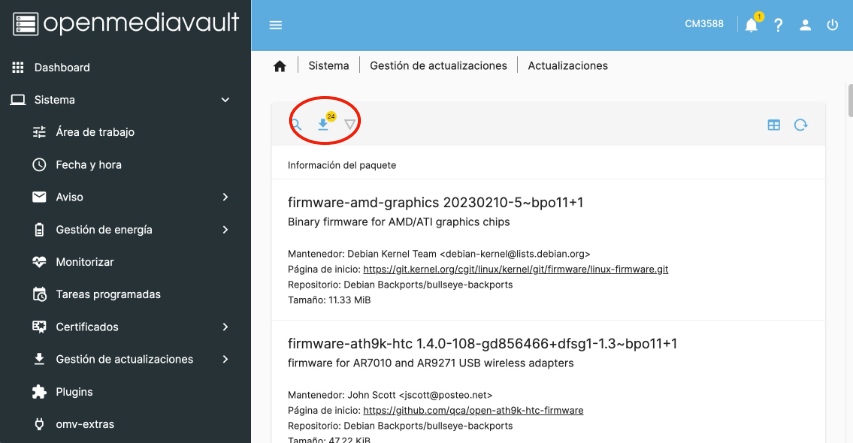Click 'Mantenedor: John Scott' line

pos(390,395)
